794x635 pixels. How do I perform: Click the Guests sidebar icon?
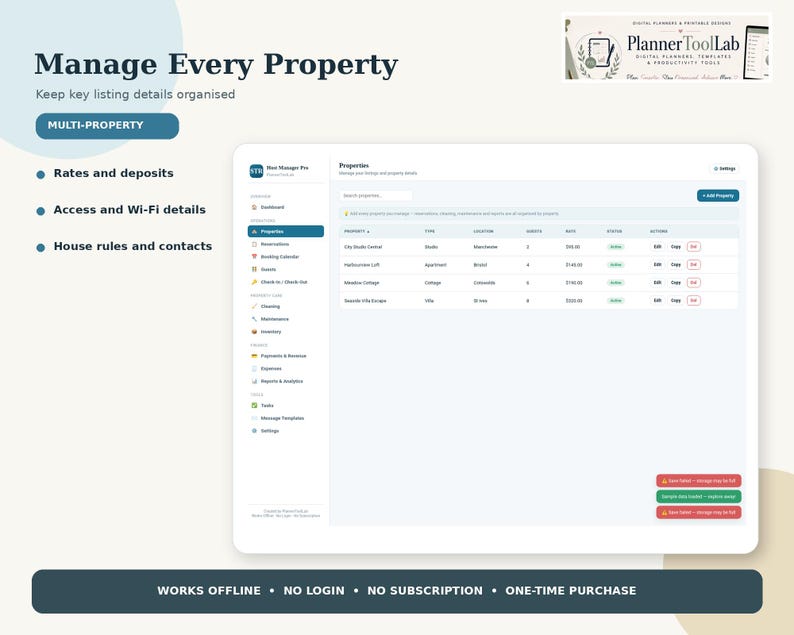(x=254, y=269)
